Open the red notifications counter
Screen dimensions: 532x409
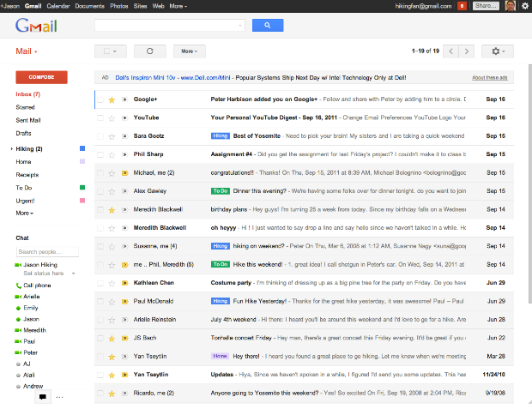462,6
